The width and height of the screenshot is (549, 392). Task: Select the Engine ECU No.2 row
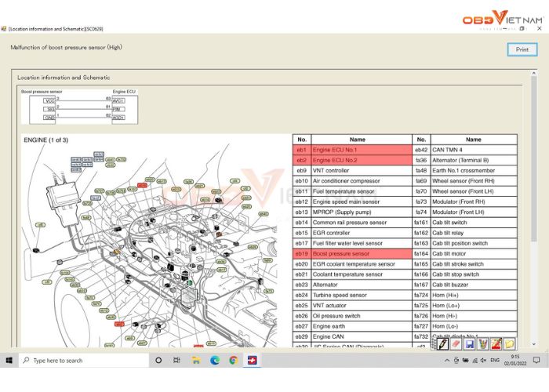pyautogui.click(x=352, y=160)
